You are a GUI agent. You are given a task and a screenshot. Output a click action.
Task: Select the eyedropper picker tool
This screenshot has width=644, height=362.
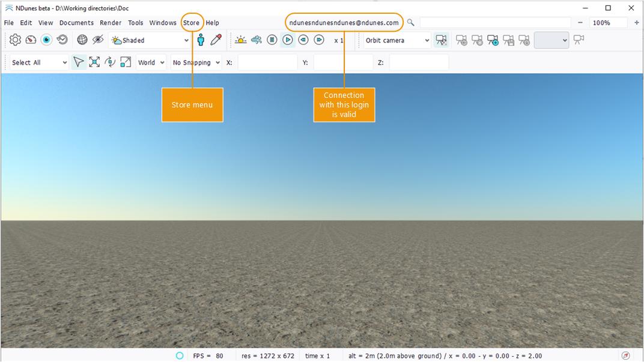pos(216,40)
